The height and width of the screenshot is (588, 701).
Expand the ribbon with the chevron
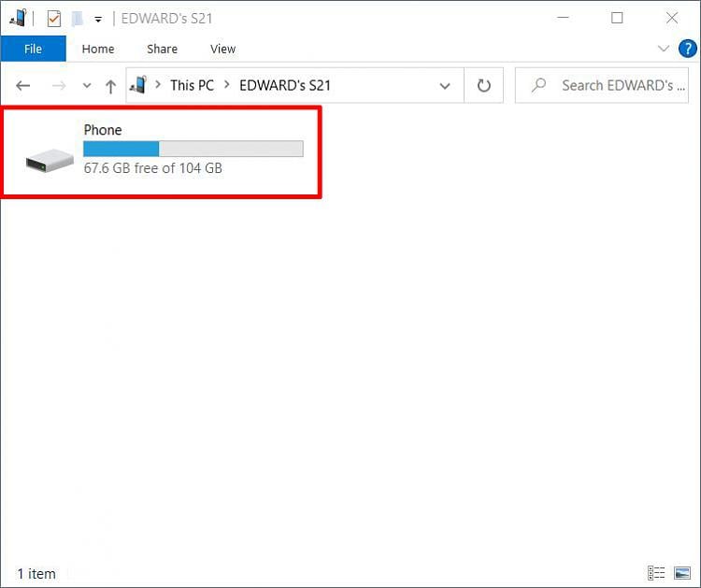coord(664,49)
